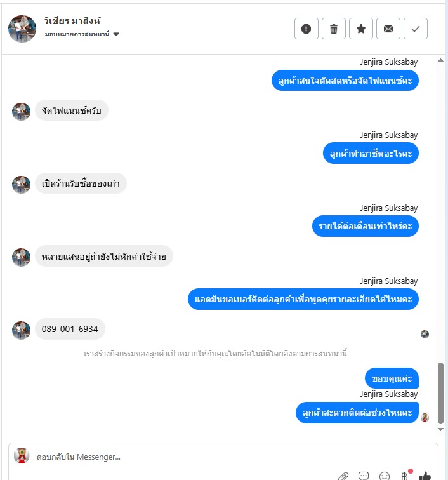Mark conversation as done with checkmark

415,29
